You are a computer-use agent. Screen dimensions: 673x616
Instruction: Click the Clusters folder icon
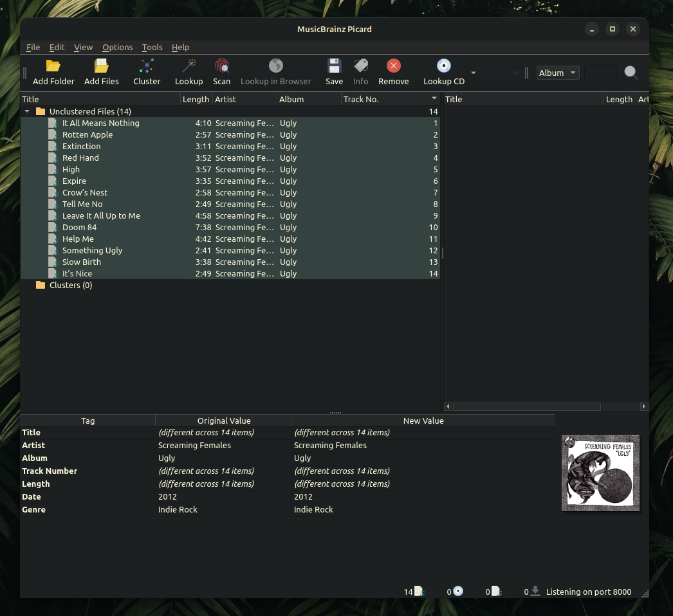coord(41,285)
